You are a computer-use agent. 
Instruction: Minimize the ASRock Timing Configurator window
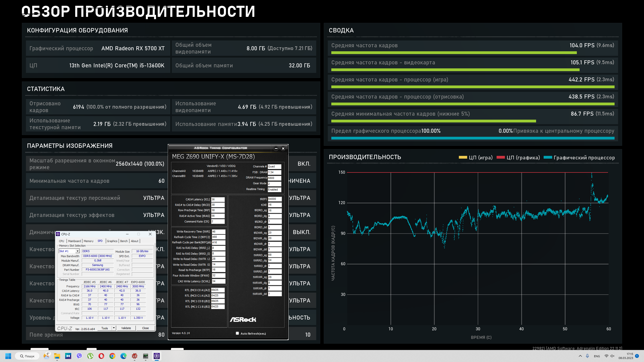tap(276, 148)
